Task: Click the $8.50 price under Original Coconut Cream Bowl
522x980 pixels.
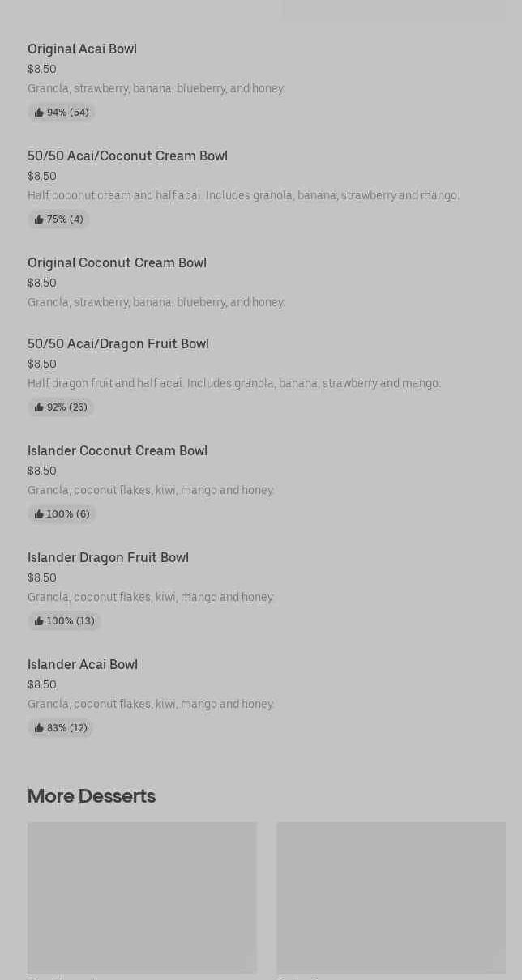Action: pyautogui.click(x=42, y=283)
